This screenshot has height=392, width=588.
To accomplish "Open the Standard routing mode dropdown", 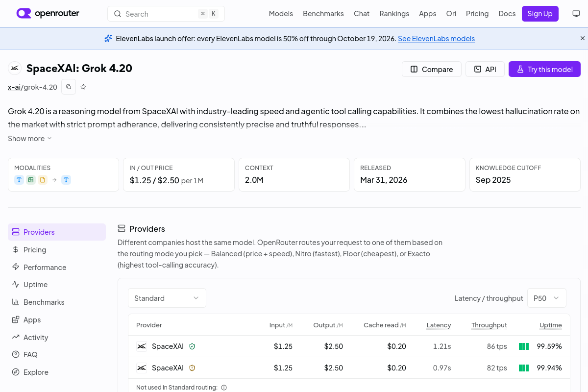I will tap(167, 298).
